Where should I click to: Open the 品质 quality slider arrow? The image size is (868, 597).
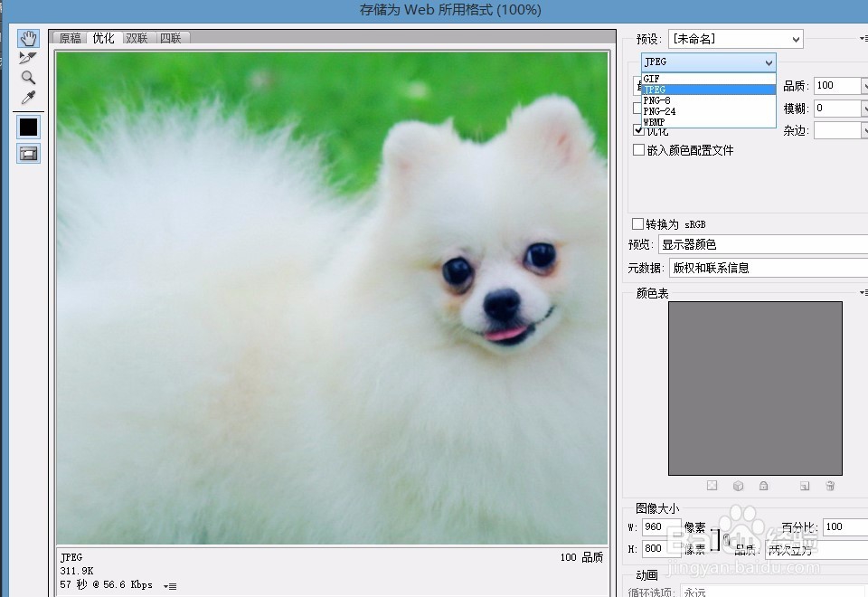pos(864,85)
